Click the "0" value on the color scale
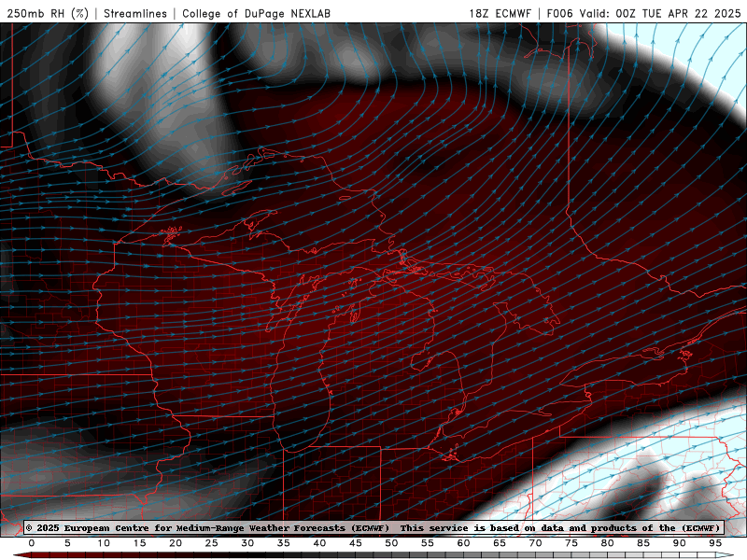This screenshot has height=560, width=747. click(32, 543)
